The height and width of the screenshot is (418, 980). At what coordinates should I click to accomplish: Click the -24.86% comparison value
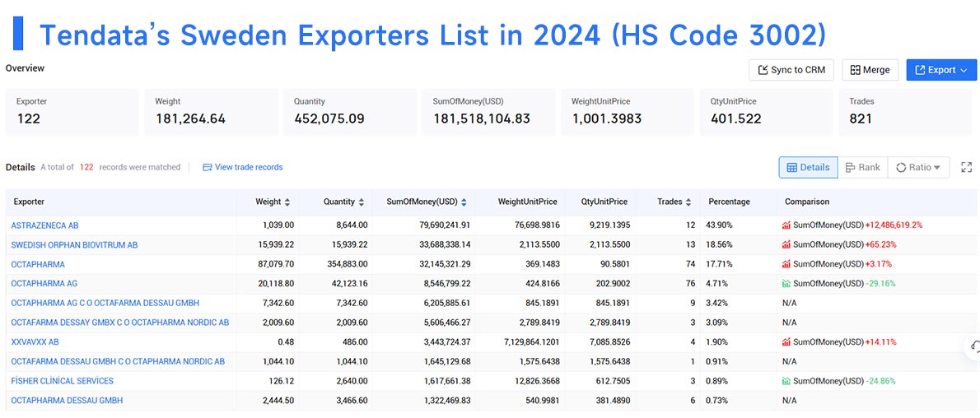tap(880, 380)
